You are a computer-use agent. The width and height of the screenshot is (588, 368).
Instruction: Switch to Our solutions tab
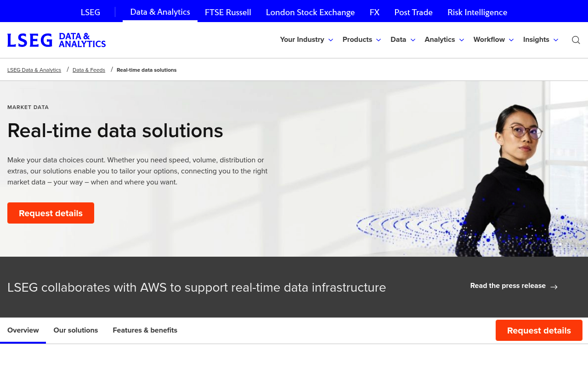click(76, 330)
